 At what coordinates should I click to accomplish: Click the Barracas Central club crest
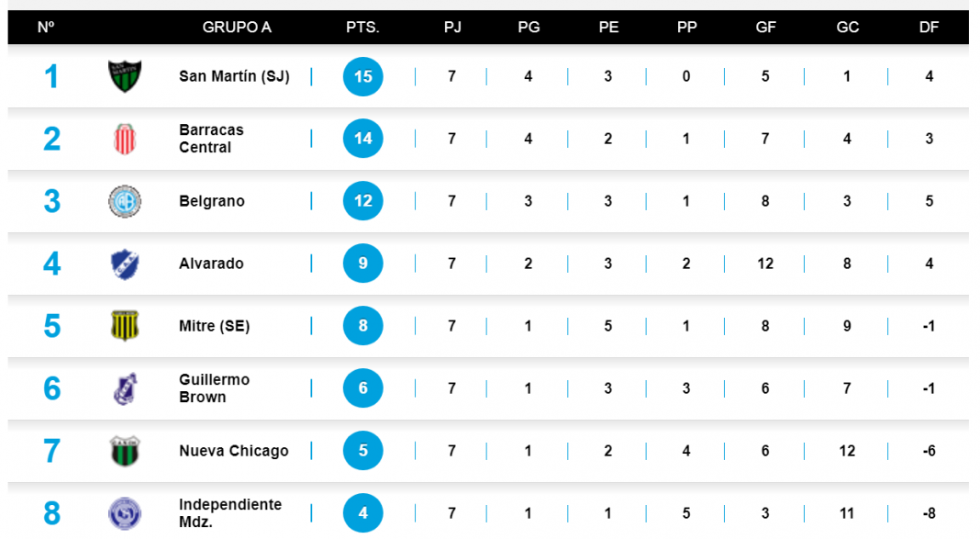coord(124,139)
